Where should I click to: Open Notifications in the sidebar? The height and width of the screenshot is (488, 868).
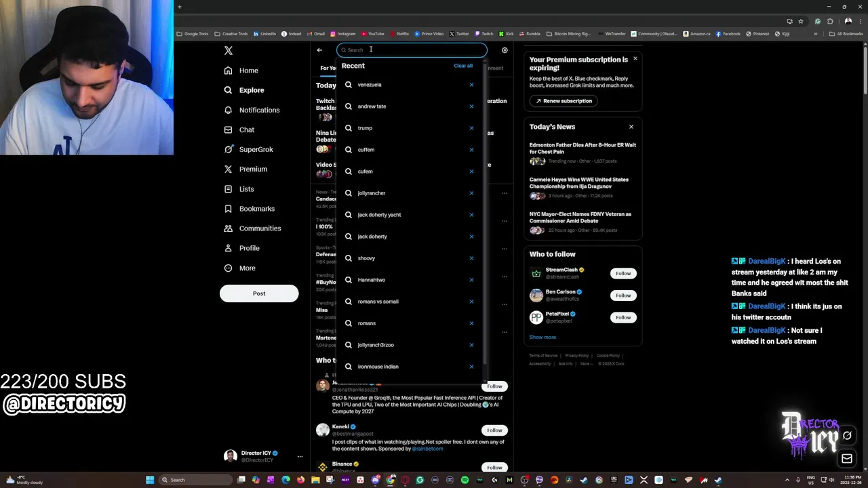pyautogui.click(x=252, y=110)
